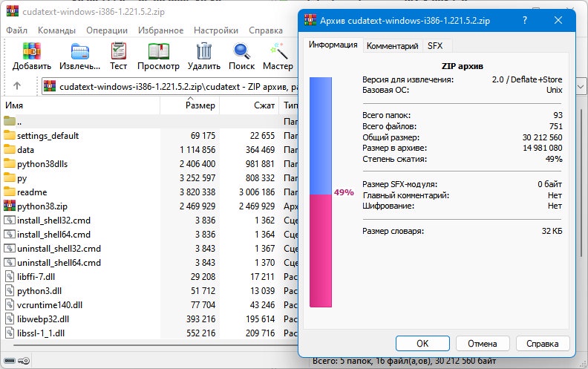Viewport: 588px width, 369px height.
Task: Click the help question mark in dialog title
Action: point(525,20)
